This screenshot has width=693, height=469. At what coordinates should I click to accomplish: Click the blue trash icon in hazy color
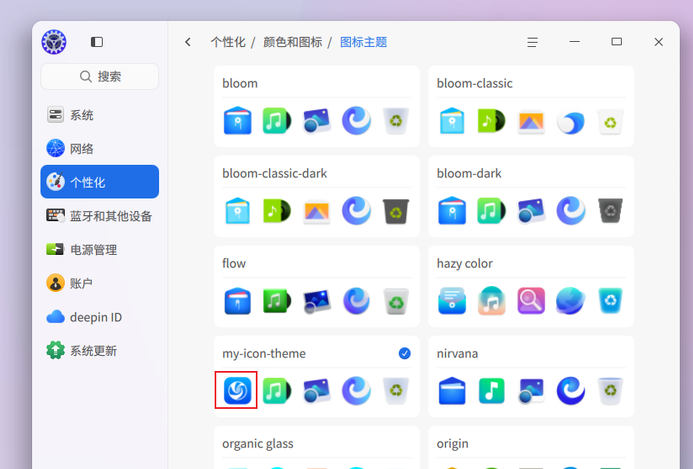click(x=610, y=301)
